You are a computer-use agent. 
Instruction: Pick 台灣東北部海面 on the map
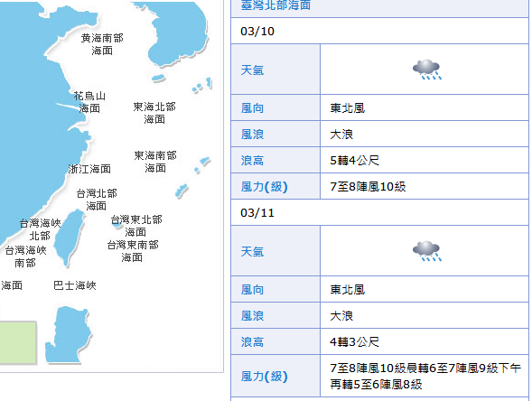(136, 226)
